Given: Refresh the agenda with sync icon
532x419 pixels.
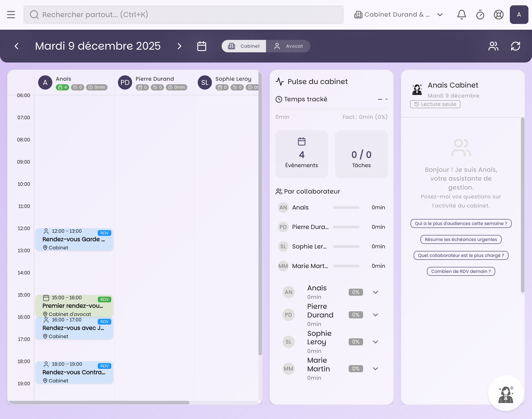Looking at the screenshot, I should [515, 46].
